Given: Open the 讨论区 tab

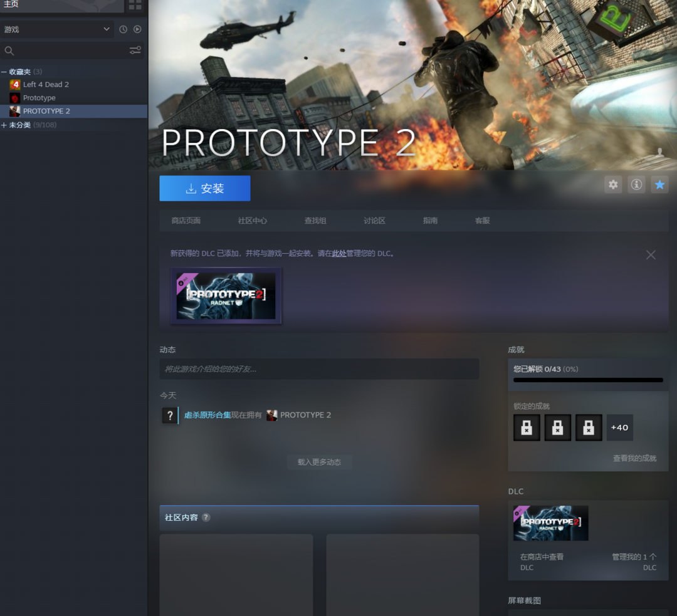Looking at the screenshot, I should [x=374, y=221].
